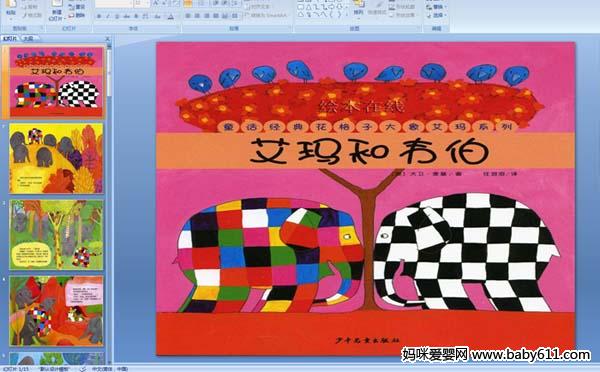Switch to the Slides (幻灯片) pane tab
Screen dimensions: 600x372
pyautogui.click(x=10, y=38)
